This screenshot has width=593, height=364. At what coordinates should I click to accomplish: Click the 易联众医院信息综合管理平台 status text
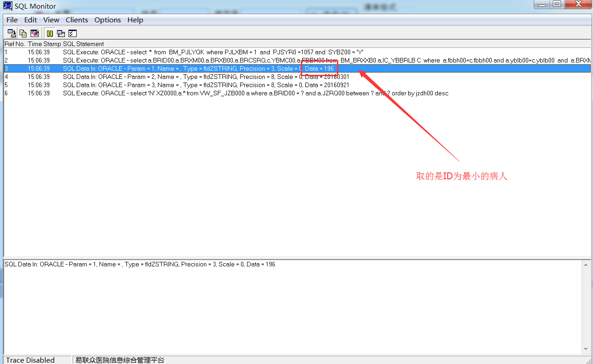[x=120, y=360]
